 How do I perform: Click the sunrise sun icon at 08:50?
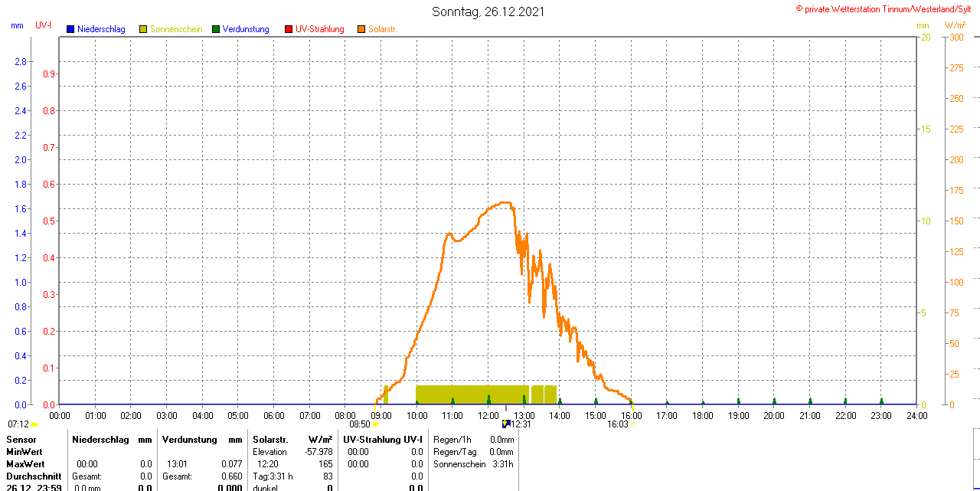pyautogui.click(x=375, y=424)
